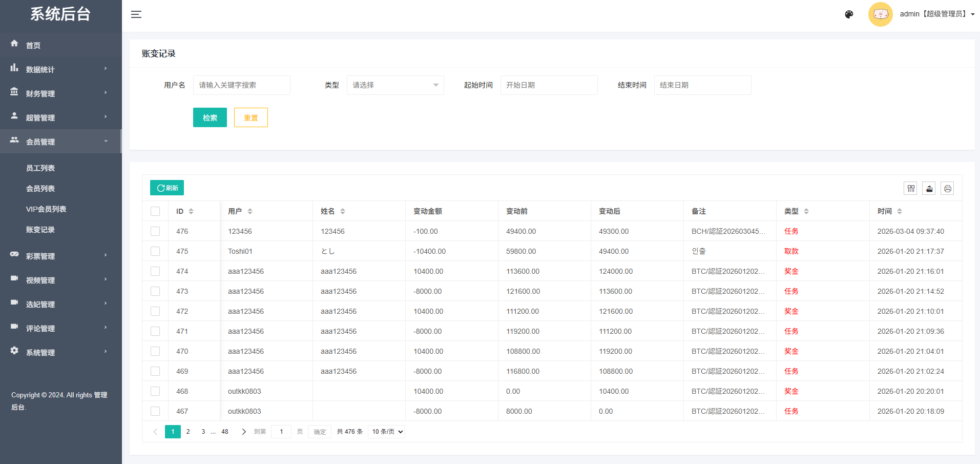Sort the ID column with its sort arrows

coord(191,211)
